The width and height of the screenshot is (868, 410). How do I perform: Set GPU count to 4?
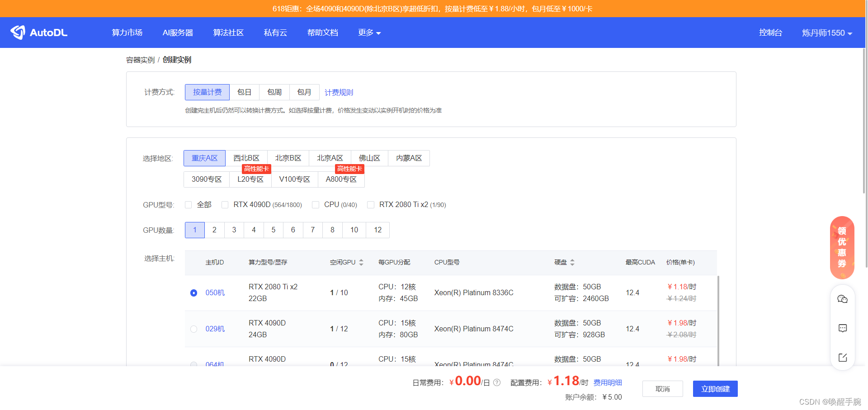(x=254, y=230)
